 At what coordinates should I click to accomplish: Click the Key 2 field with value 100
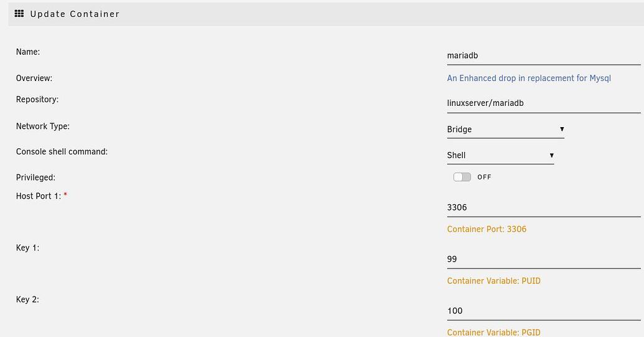(x=544, y=311)
